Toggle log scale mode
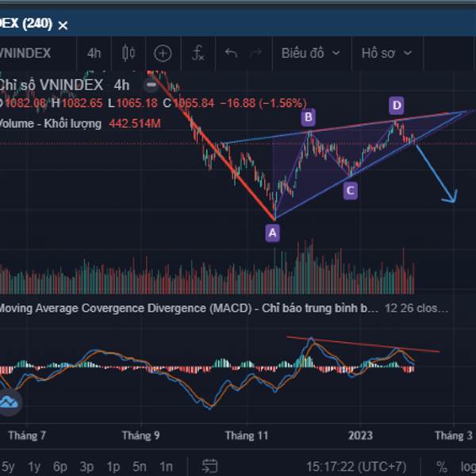 pos(468,466)
